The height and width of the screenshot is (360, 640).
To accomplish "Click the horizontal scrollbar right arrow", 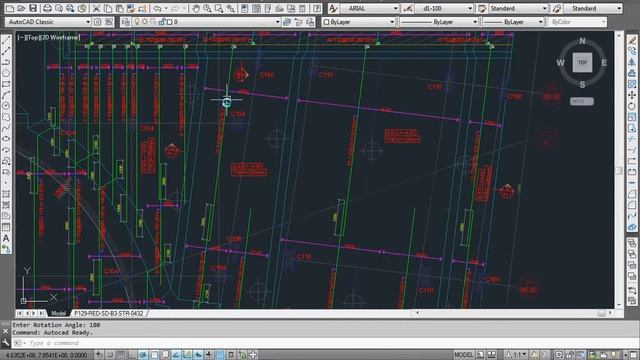I will coord(610,313).
